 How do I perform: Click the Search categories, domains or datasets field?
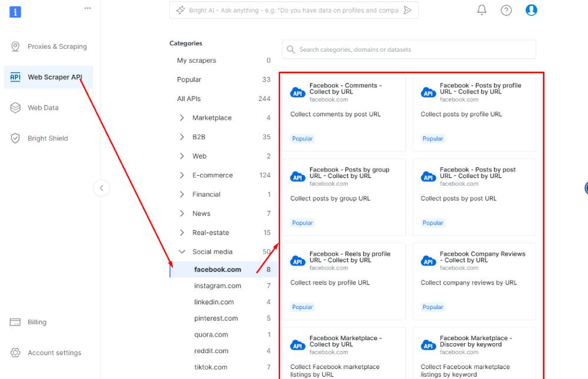pos(409,49)
